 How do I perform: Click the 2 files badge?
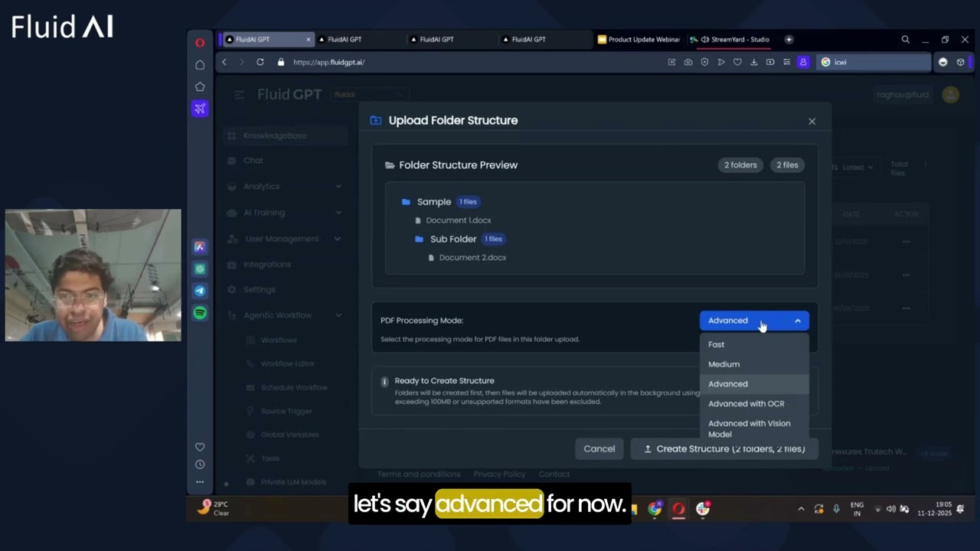point(787,165)
